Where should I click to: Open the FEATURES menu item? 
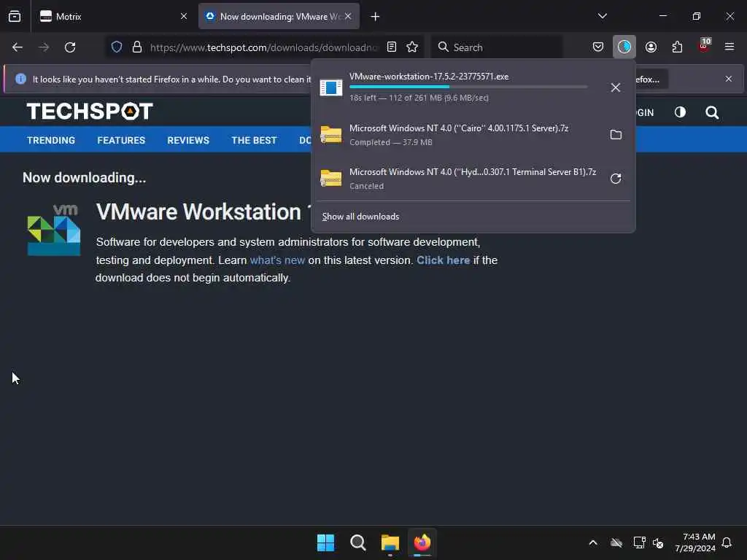click(x=121, y=141)
